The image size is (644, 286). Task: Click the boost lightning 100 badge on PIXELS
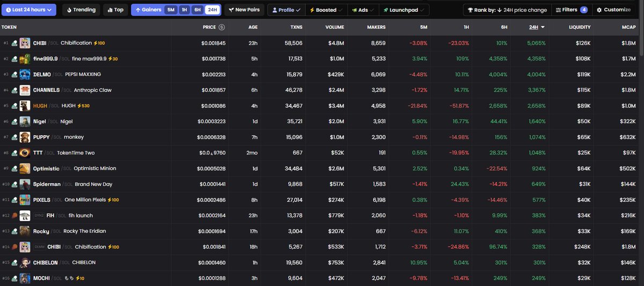pos(113,200)
